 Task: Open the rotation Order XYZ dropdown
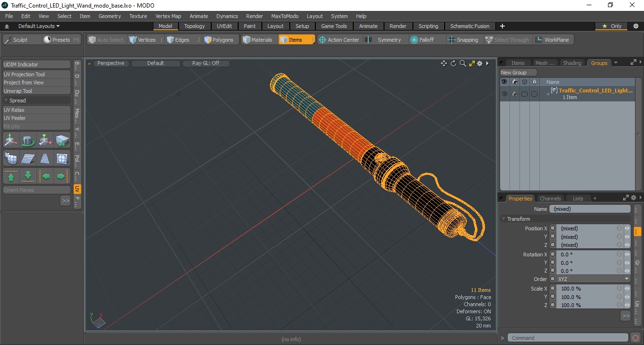coord(593,279)
